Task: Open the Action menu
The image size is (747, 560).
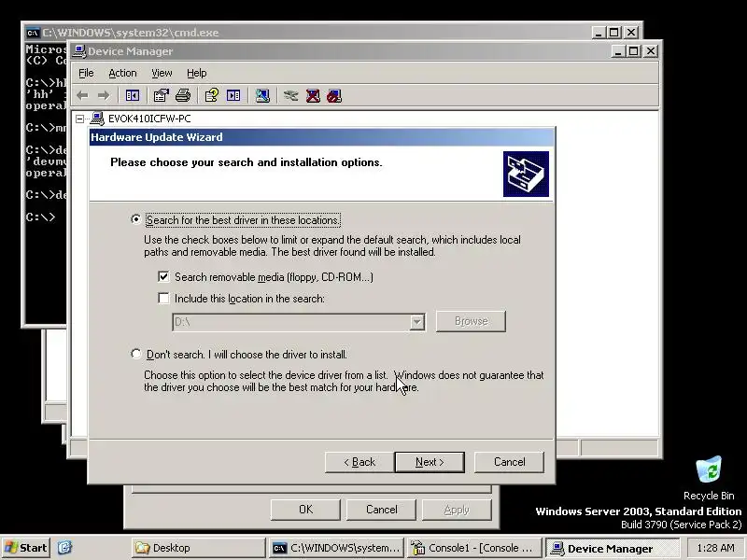Action: tap(122, 73)
